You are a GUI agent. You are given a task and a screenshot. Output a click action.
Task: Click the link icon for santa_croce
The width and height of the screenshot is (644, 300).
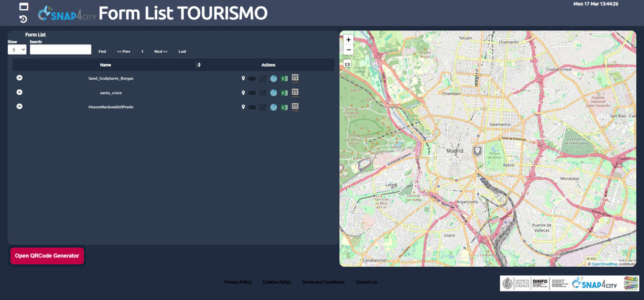tap(253, 93)
